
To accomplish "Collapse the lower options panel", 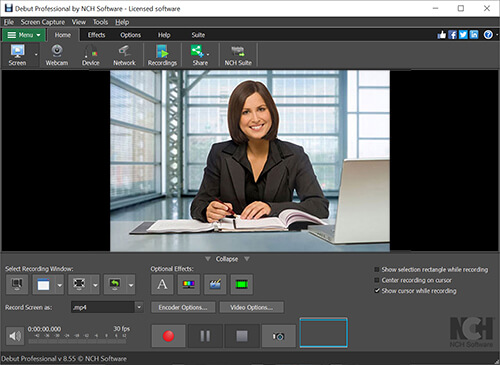I will (227, 259).
